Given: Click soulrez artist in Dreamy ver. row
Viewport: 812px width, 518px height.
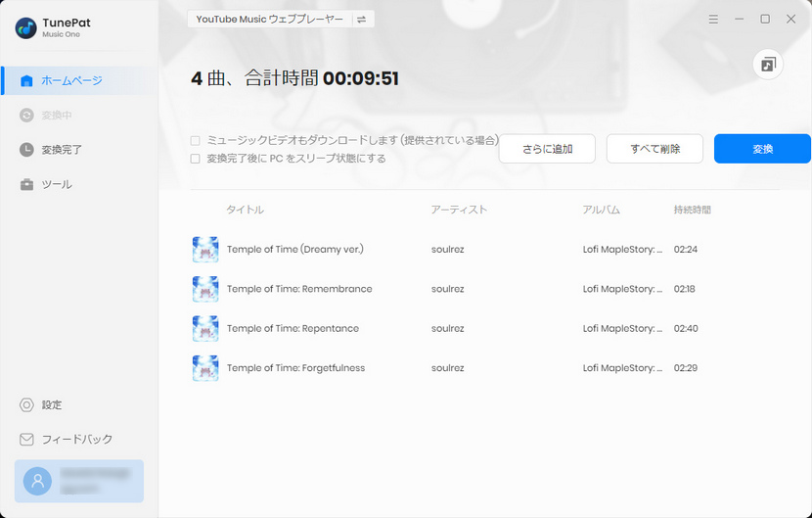Looking at the screenshot, I should pos(447,250).
